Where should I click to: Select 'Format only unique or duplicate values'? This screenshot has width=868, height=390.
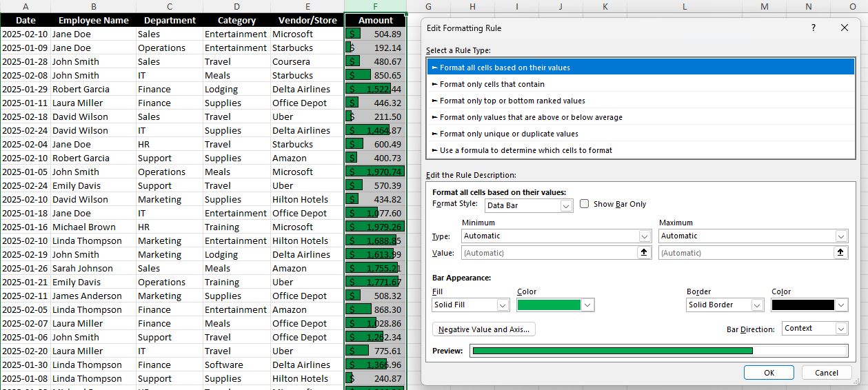pyautogui.click(x=640, y=134)
